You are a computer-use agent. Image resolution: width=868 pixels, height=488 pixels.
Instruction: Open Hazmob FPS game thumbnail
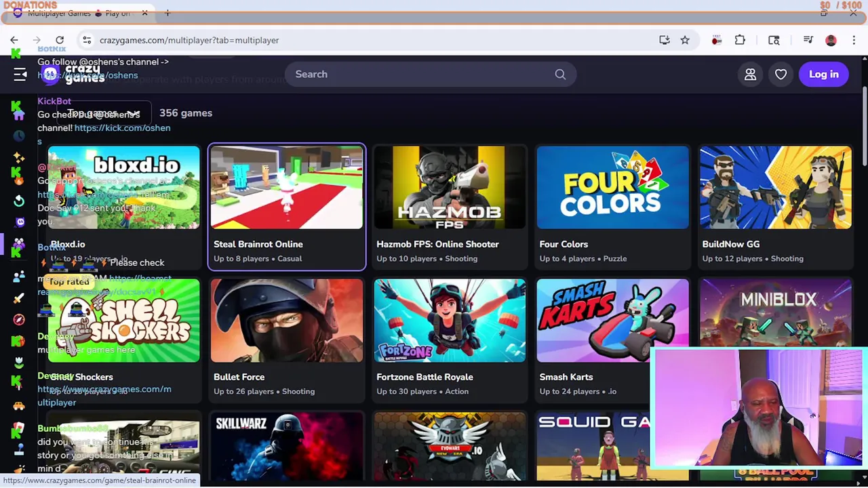click(450, 188)
